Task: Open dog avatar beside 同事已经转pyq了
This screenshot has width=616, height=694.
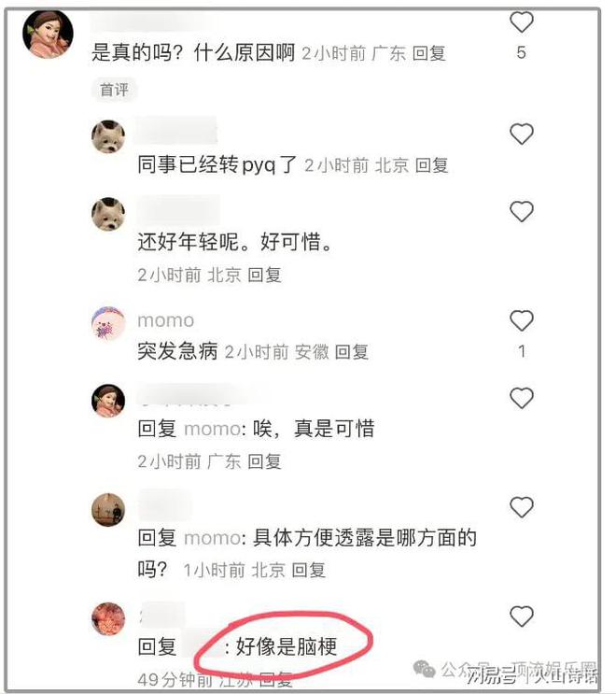Action: coord(108,136)
